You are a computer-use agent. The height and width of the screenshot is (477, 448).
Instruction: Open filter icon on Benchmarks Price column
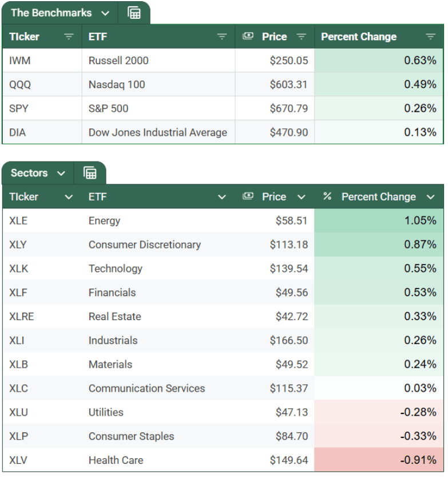(x=302, y=37)
